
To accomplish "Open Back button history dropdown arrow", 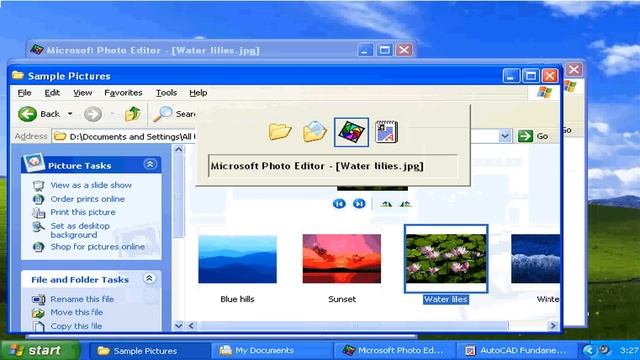I will click(70, 114).
